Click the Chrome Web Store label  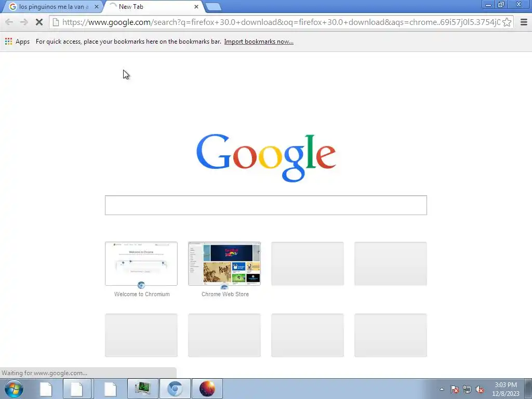pos(225,294)
